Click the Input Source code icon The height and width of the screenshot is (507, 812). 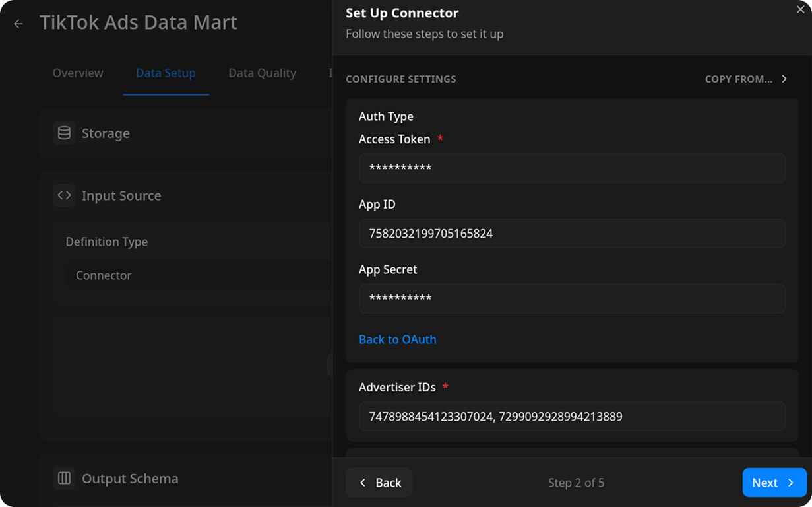64,195
